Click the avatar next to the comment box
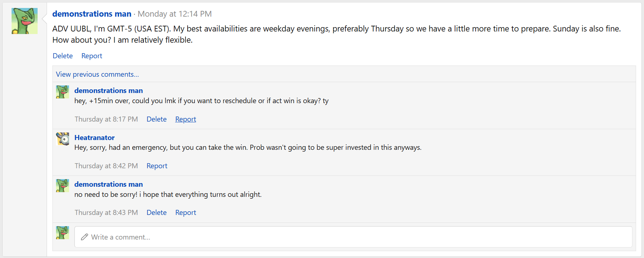Screen dimensions: 644x258 point(63,233)
